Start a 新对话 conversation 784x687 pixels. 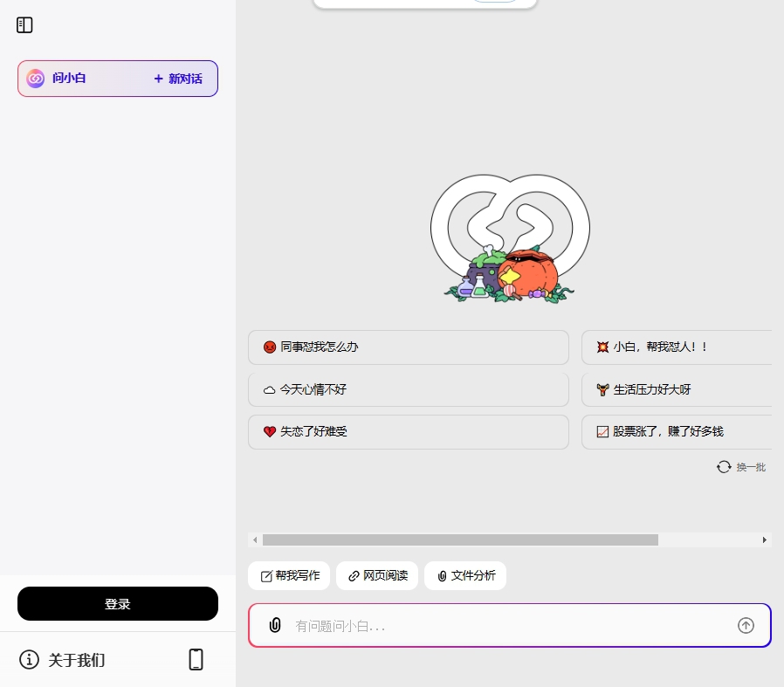[x=177, y=79]
